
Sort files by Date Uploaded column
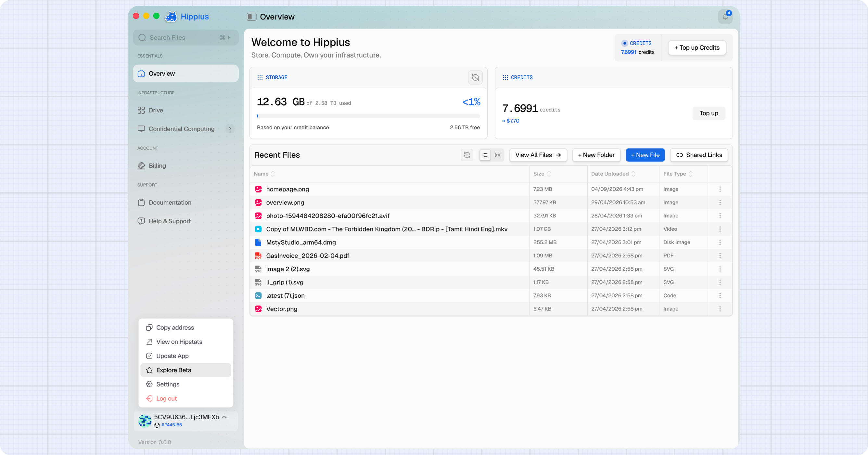(x=613, y=174)
